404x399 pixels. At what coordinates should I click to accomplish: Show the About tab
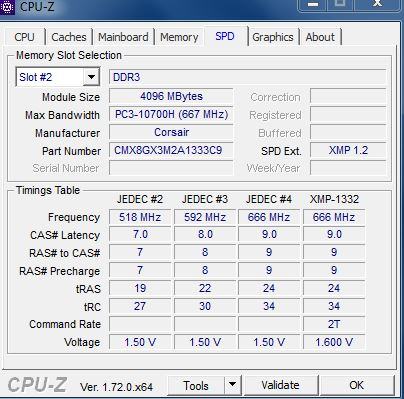point(320,37)
